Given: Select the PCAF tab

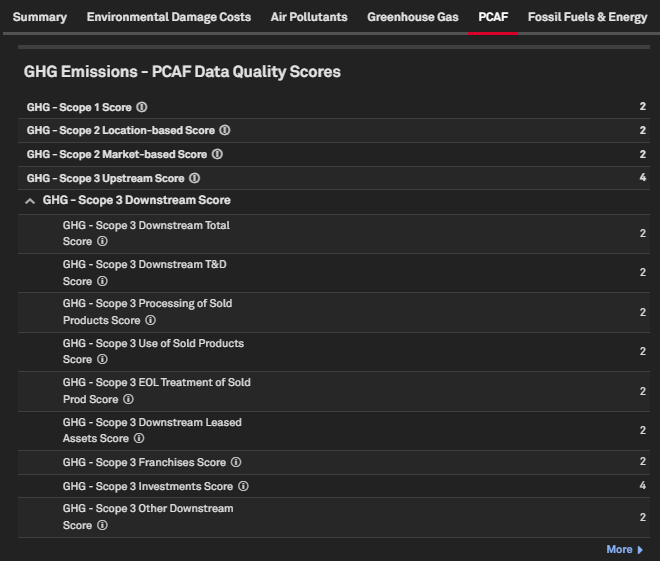Looking at the screenshot, I should pos(493,18).
